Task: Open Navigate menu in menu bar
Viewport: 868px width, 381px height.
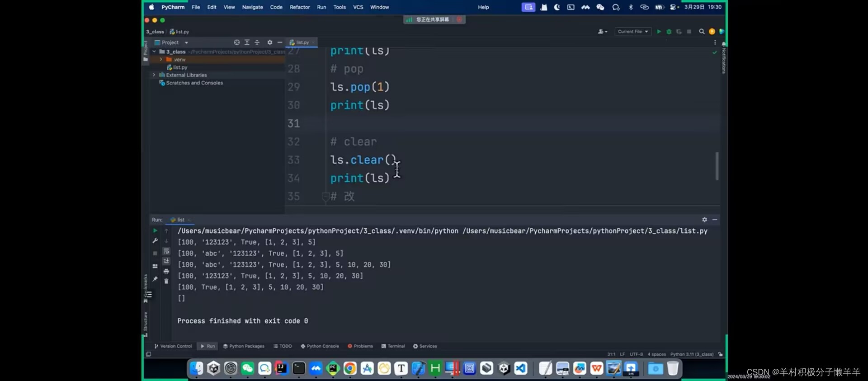Action: click(x=252, y=7)
